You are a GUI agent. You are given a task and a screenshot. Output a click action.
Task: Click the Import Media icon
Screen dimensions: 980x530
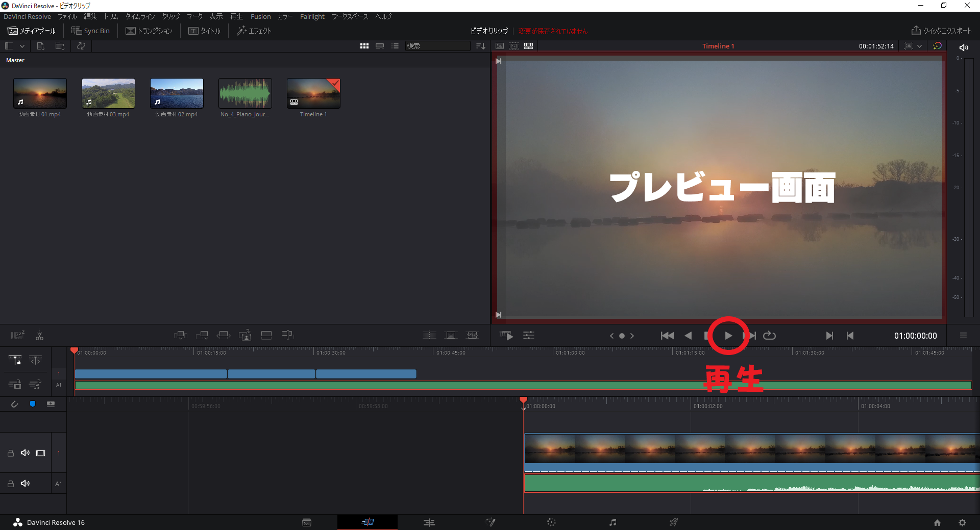click(40, 46)
